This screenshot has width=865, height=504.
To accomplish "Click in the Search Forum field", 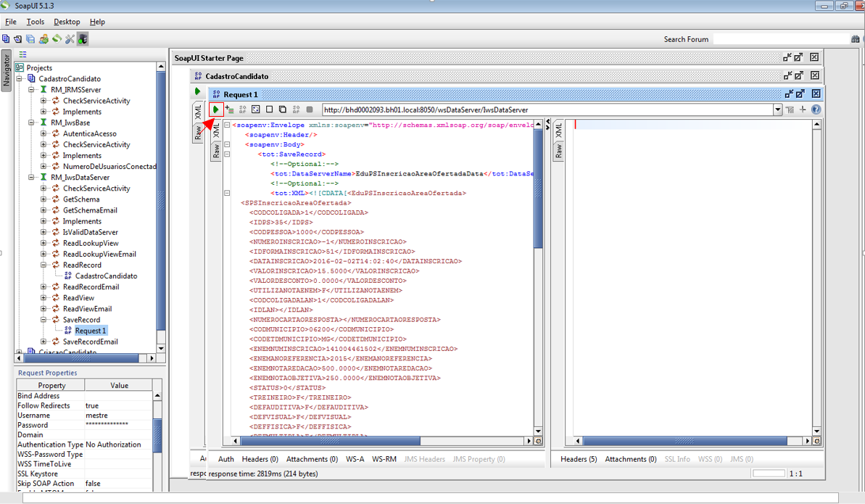I will click(x=781, y=39).
